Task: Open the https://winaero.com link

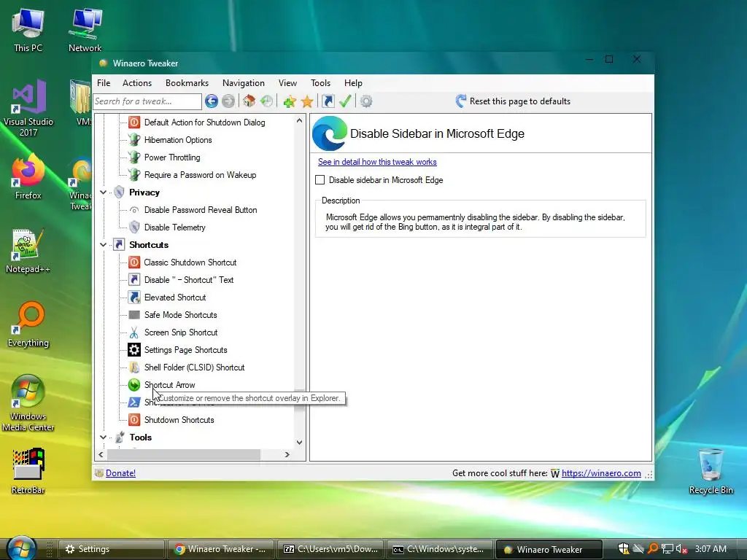Action: [x=601, y=472]
